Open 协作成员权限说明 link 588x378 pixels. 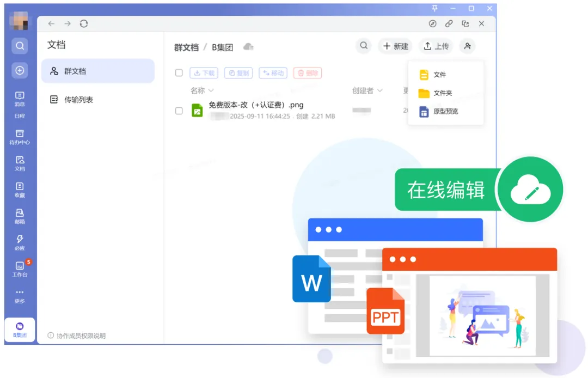[77, 336]
